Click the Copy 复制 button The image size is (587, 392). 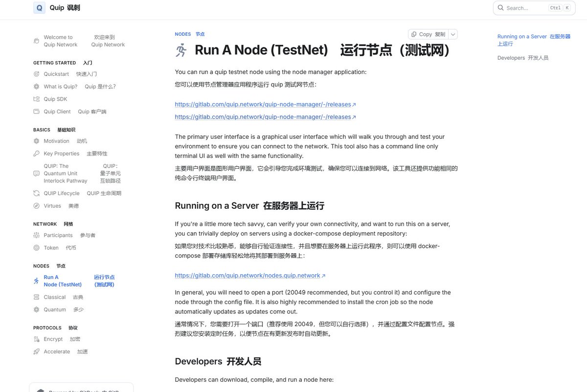[429, 34]
